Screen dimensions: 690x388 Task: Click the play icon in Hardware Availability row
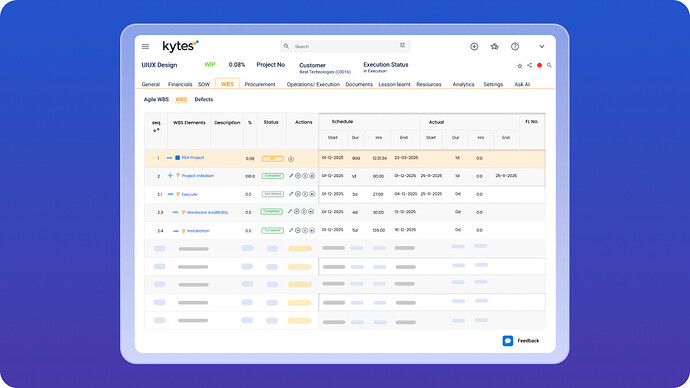click(x=311, y=212)
